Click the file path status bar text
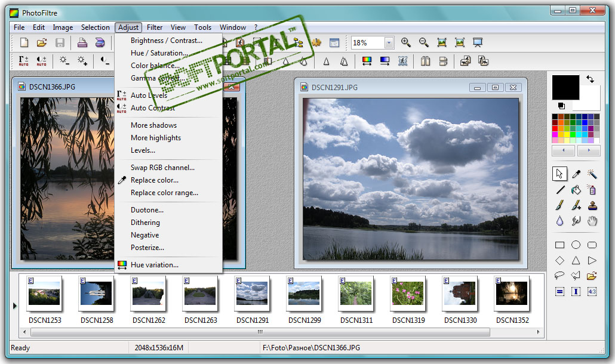The width and height of the screenshot is (615, 364). [311, 348]
